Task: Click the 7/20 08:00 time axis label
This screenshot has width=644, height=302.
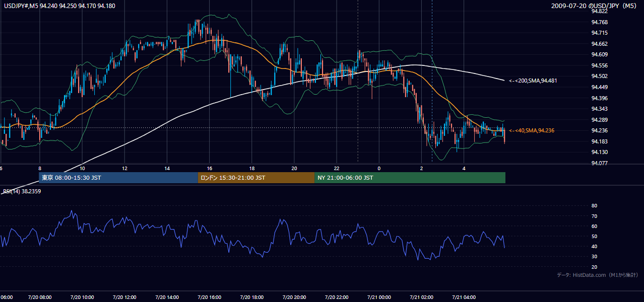Action: (40, 297)
